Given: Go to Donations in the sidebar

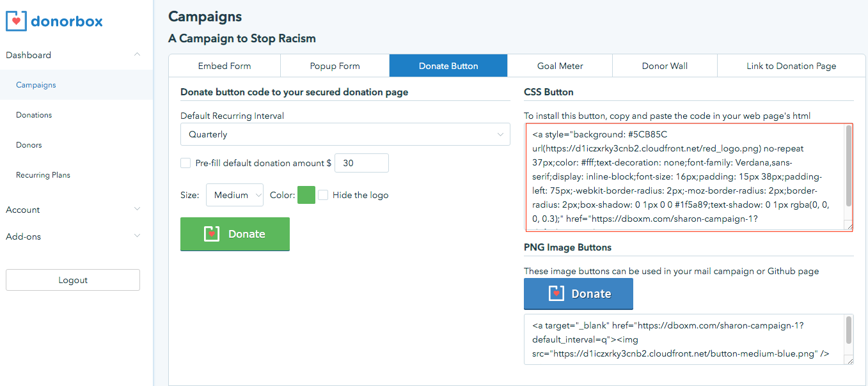Looking at the screenshot, I should 34,115.
